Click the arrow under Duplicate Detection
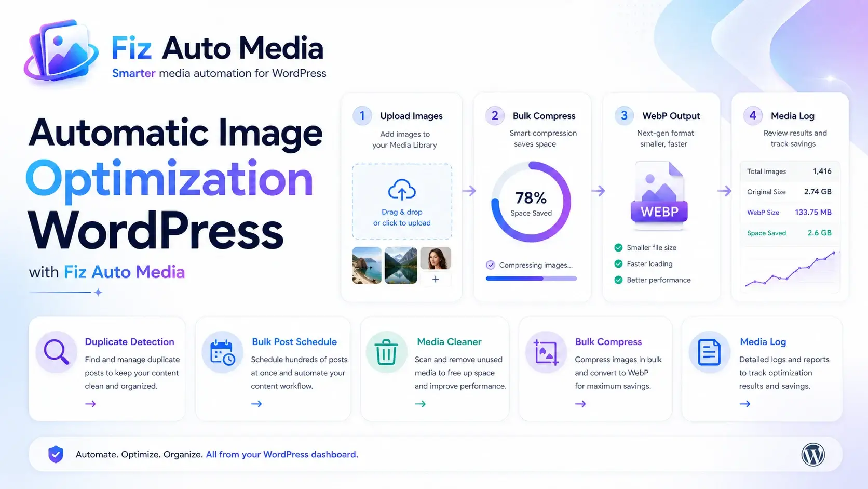Image resolution: width=868 pixels, height=489 pixels. click(90, 404)
